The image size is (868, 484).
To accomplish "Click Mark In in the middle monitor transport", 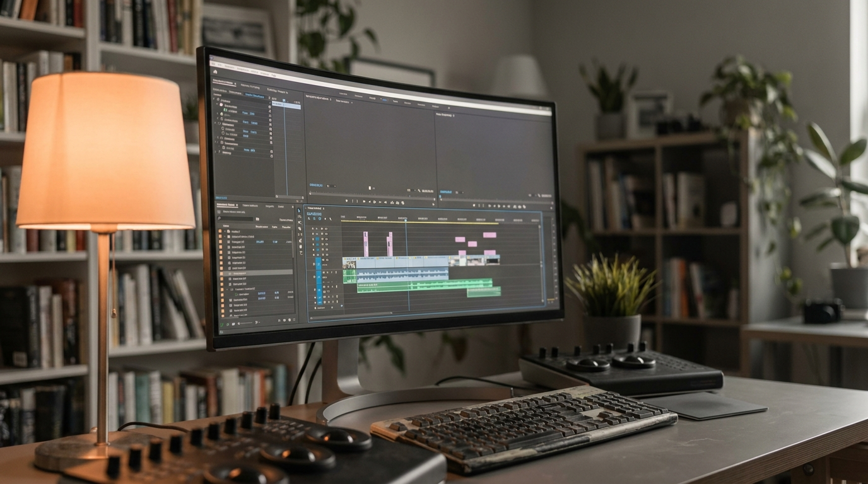I will [x=353, y=201].
